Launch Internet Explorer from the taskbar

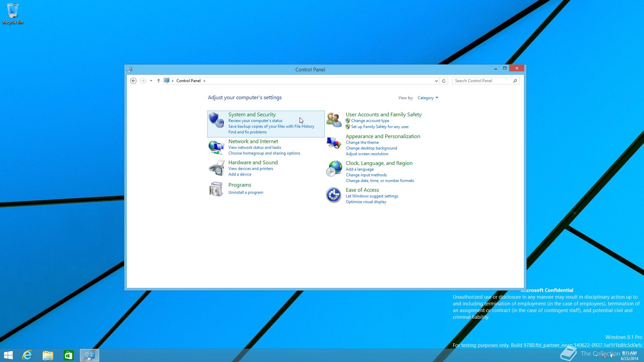[x=27, y=355]
